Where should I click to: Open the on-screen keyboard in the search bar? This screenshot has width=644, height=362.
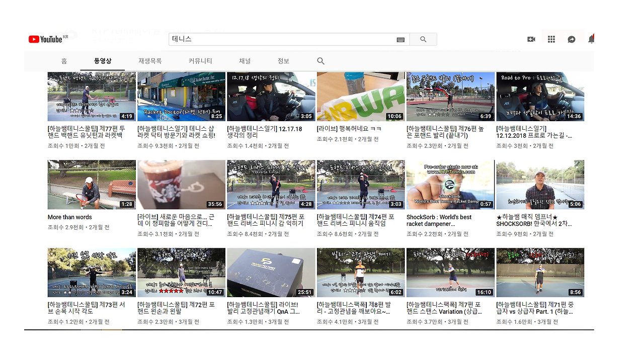click(400, 39)
